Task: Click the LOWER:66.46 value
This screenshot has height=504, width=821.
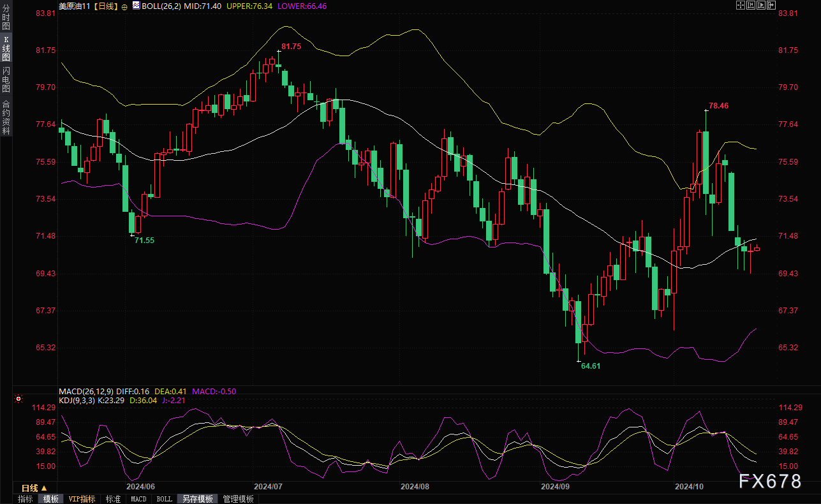Action: 303,6
